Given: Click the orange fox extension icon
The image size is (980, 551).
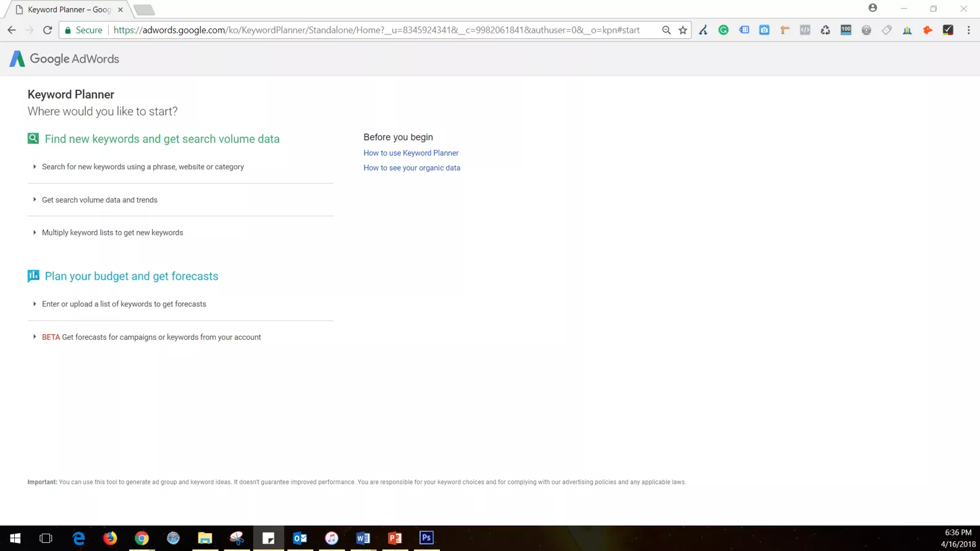Looking at the screenshot, I should (927, 30).
